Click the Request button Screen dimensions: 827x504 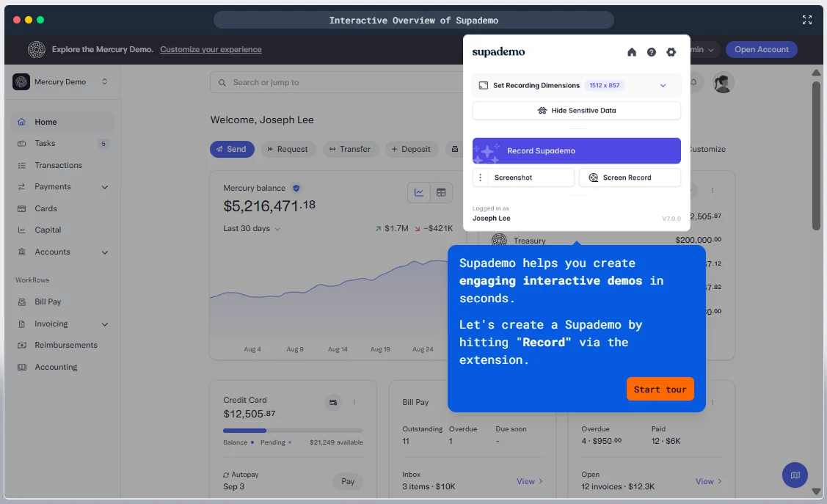coord(288,149)
